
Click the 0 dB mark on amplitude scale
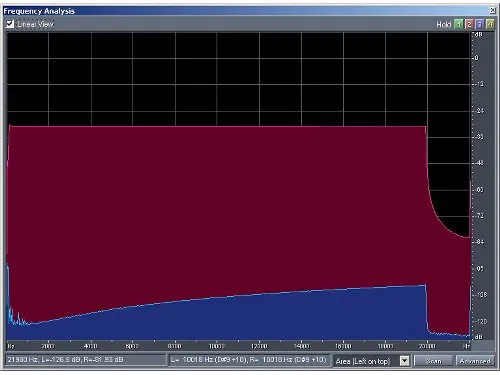477,58
